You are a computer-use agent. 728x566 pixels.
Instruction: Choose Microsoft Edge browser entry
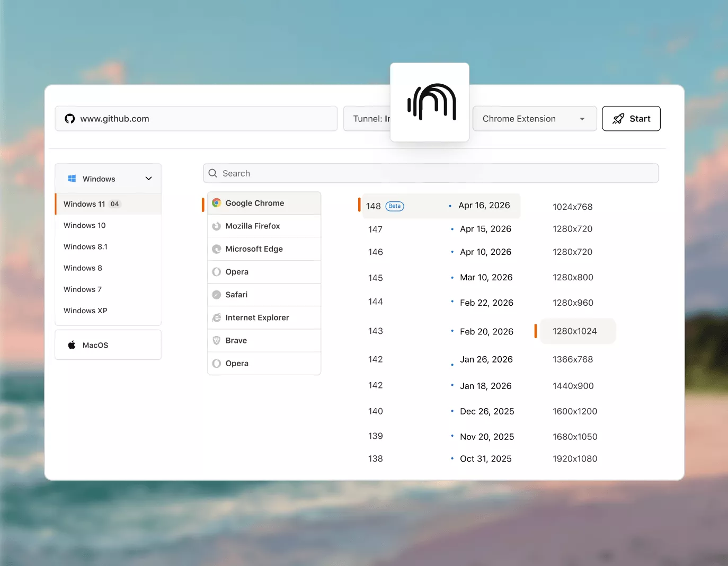pos(264,249)
